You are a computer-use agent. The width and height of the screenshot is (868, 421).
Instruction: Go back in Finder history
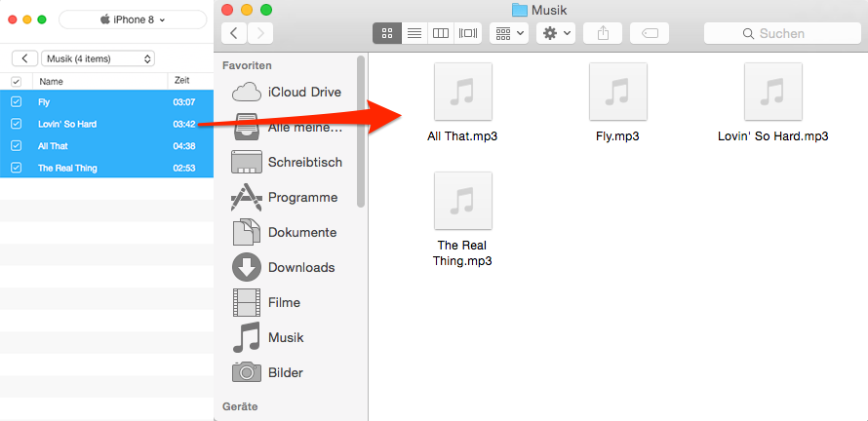coord(234,33)
